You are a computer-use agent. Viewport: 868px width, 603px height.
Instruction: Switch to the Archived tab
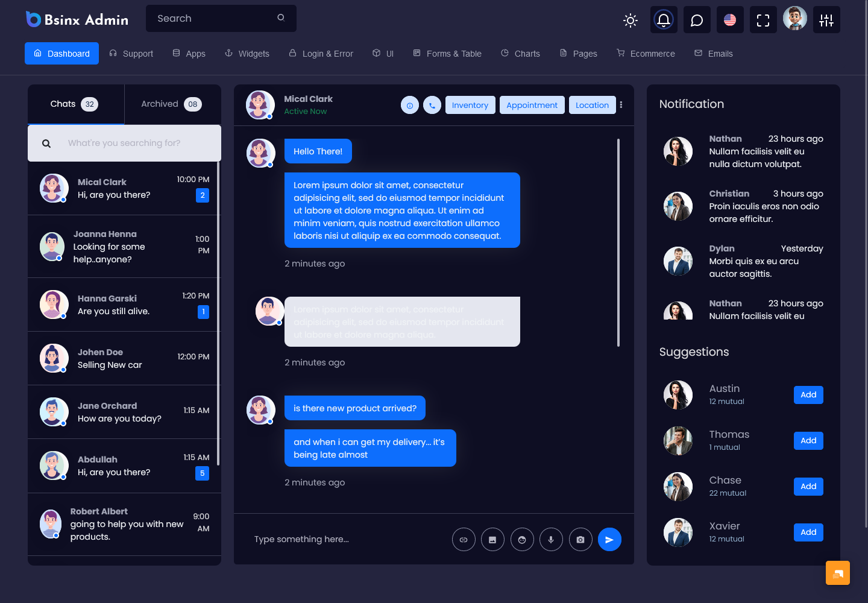[172, 104]
